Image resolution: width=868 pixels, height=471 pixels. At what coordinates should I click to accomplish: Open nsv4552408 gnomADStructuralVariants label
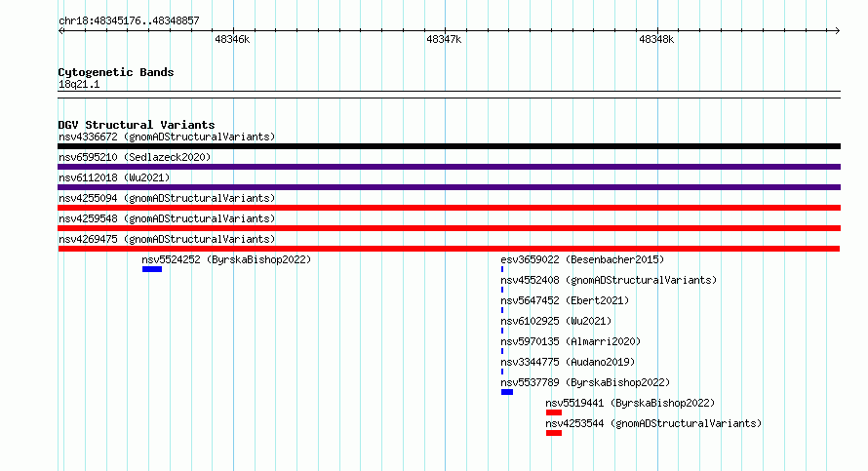[609, 280]
